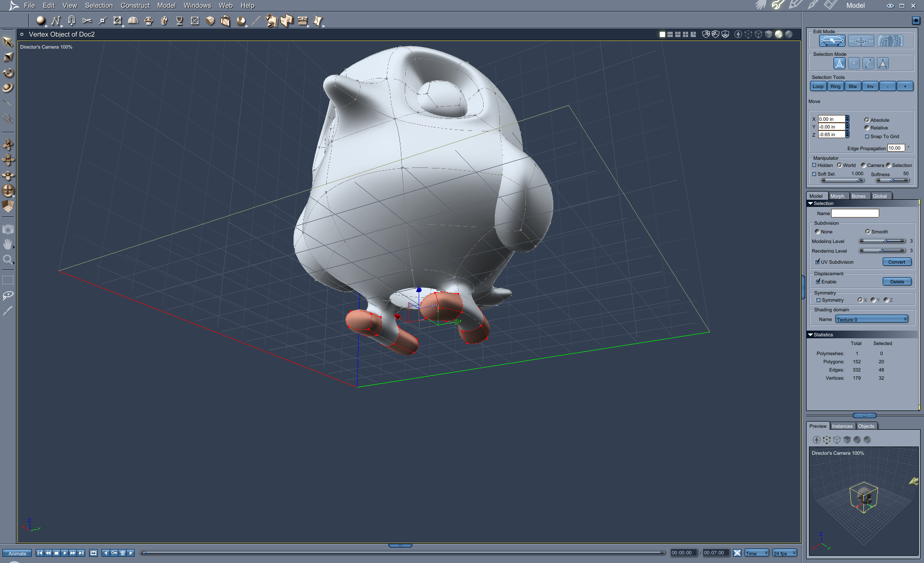The width and height of the screenshot is (924, 563).
Task: Select Absolute move radio button
Action: [867, 120]
